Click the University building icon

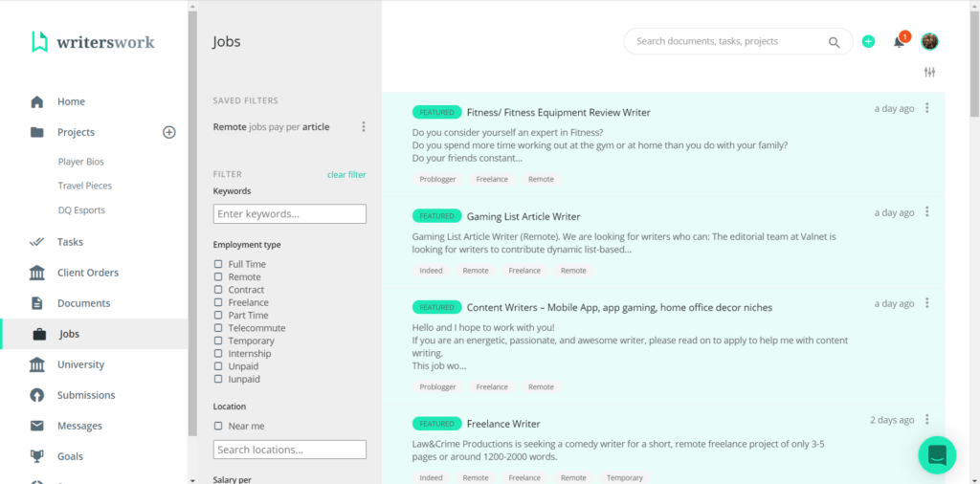37,364
